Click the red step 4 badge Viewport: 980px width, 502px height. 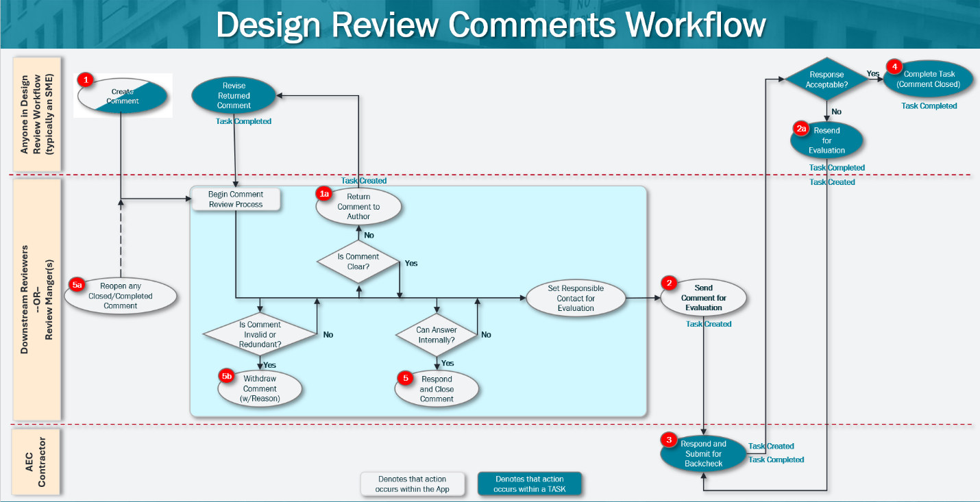coord(894,66)
